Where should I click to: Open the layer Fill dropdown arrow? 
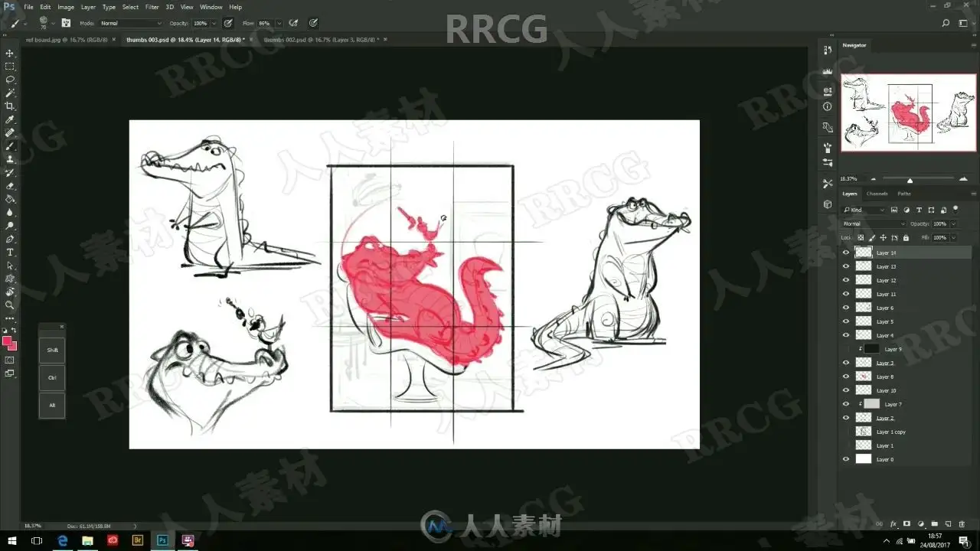coord(953,238)
